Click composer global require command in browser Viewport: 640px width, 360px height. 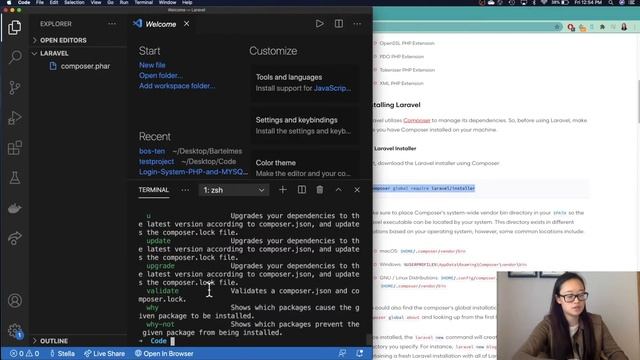(x=424, y=188)
